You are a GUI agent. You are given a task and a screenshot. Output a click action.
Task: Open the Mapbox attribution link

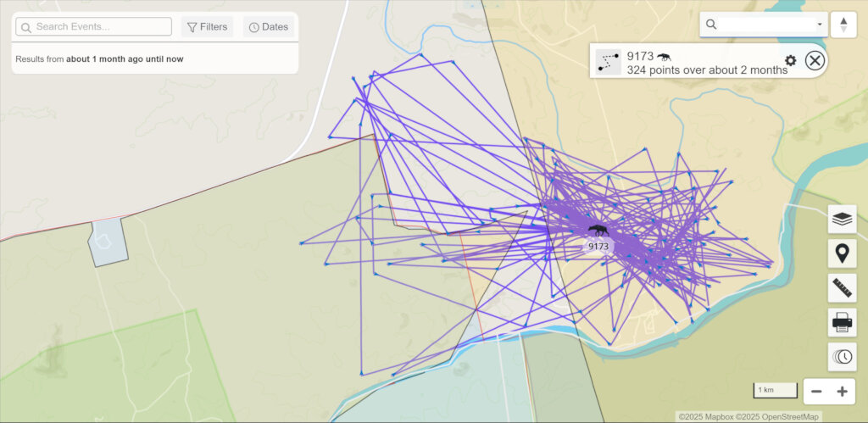705,417
